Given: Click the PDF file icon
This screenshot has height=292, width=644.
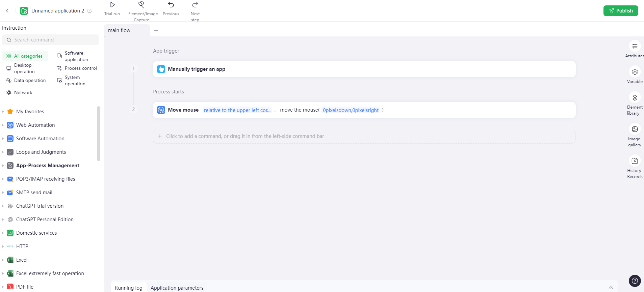Looking at the screenshot, I should coord(10,287).
